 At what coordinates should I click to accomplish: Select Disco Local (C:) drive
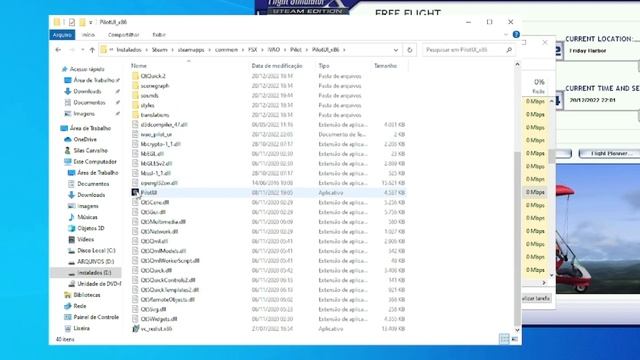coord(96,251)
